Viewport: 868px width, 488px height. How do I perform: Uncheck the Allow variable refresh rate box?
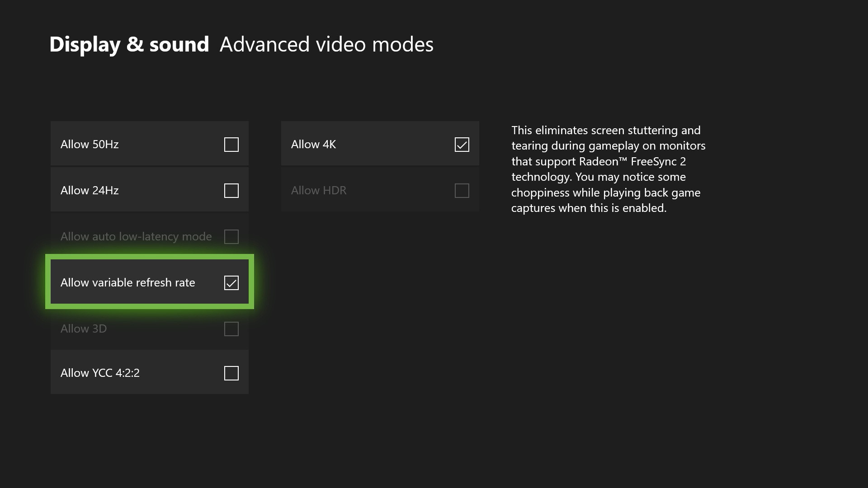pyautogui.click(x=231, y=283)
